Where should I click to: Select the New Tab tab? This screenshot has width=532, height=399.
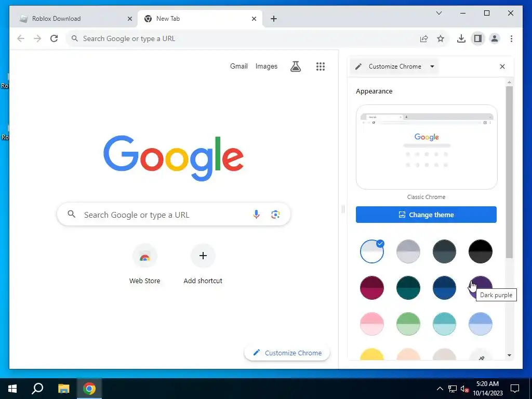pos(199,19)
